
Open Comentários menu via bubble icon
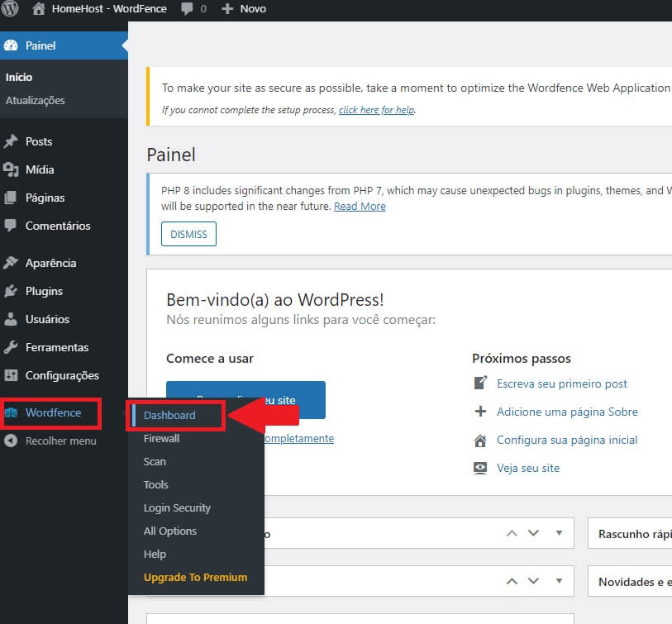pos(11,226)
